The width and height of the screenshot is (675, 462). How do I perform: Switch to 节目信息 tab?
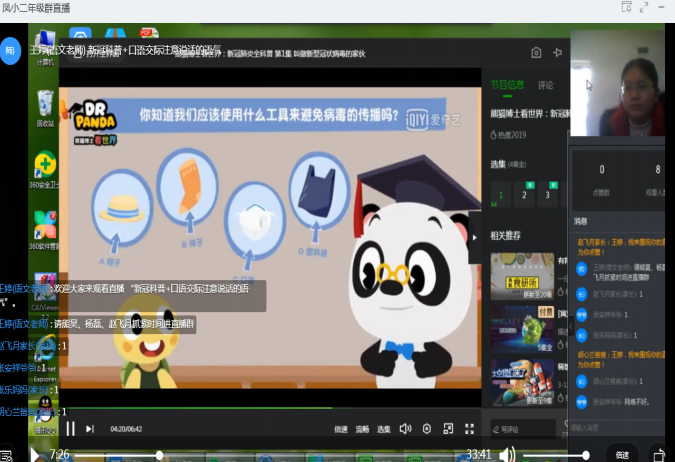tap(508, 85)
